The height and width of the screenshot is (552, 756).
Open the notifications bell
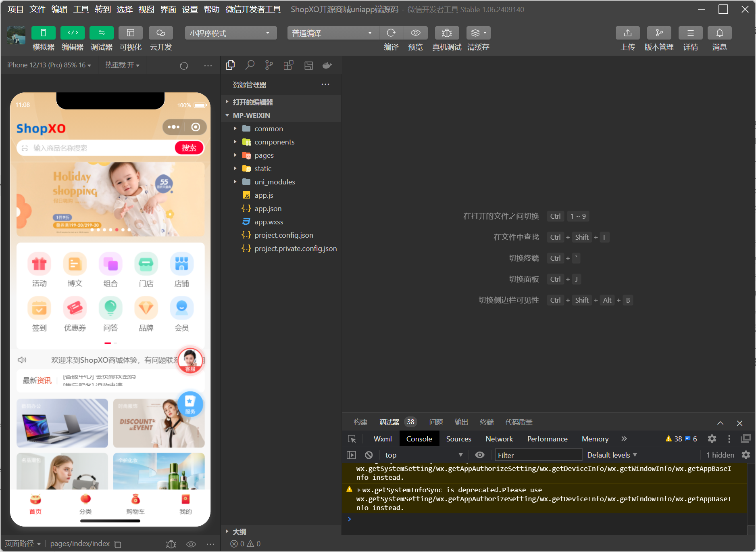(720, 33)
